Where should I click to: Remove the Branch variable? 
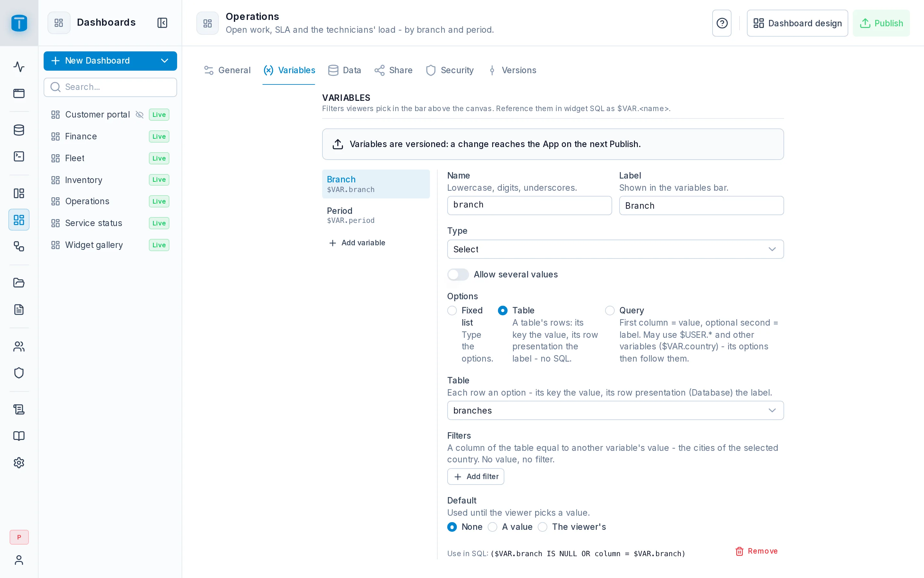757,551
